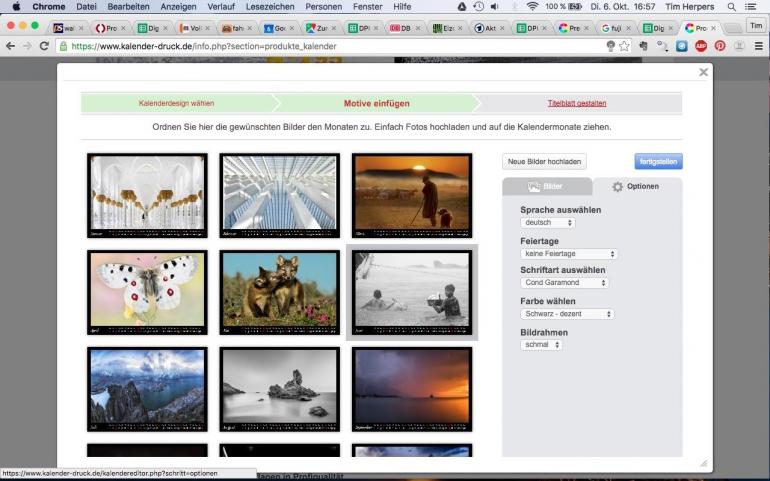The width and height of the screenshot is (770, 481).
Task: Open the Datei menu
Action: coord(86,6)
